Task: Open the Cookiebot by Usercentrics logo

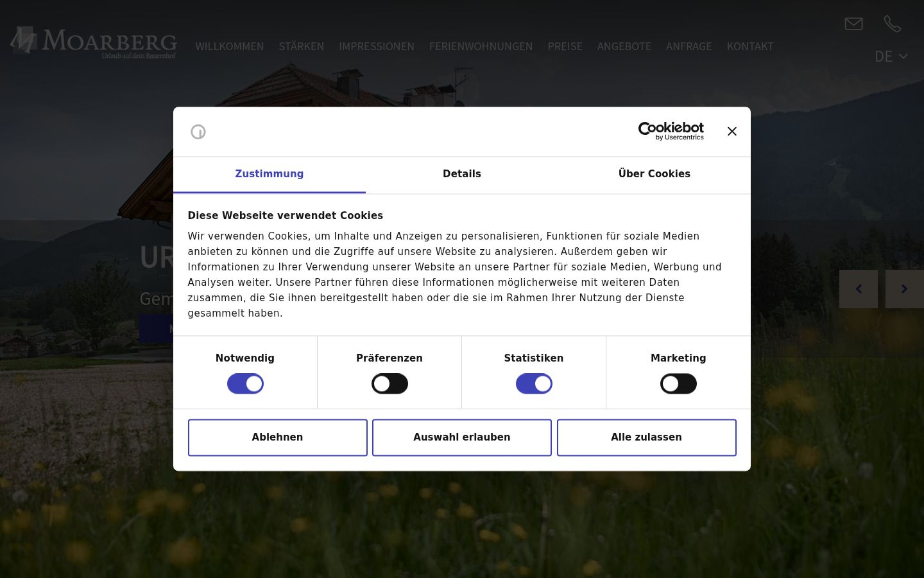Action: point(671,131)
